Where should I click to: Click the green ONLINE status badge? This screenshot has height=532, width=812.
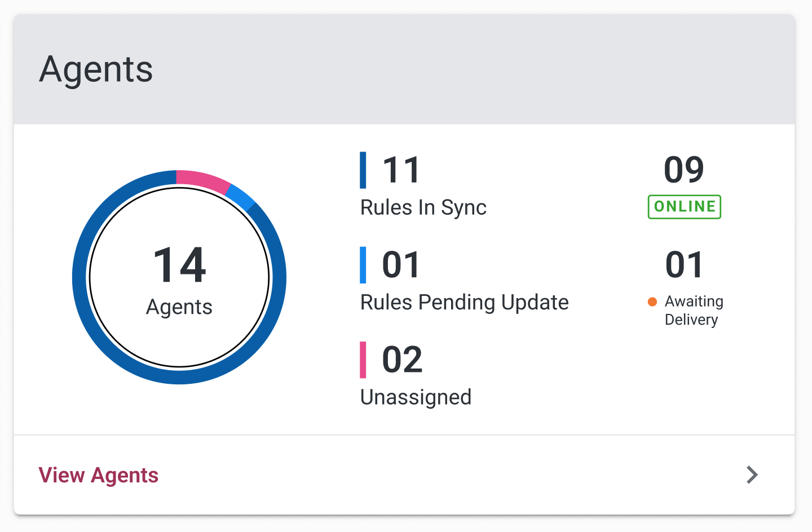[x=685, y=206]
